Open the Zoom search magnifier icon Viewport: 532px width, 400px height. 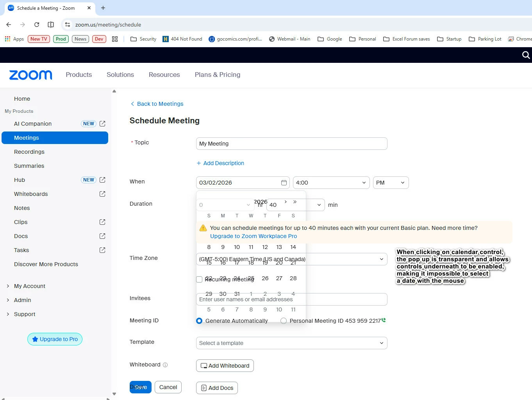[x=526, y=55]
